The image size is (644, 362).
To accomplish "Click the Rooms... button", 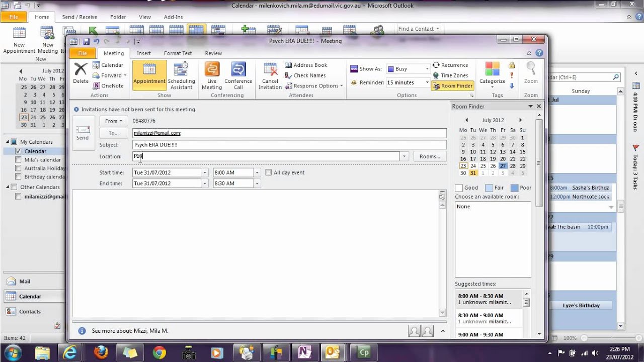I will tap(430, 156).
